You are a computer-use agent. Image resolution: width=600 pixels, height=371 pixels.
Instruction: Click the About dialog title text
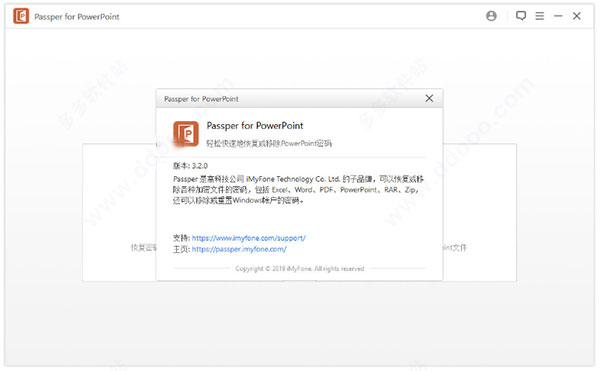click(x=201, y=99)
